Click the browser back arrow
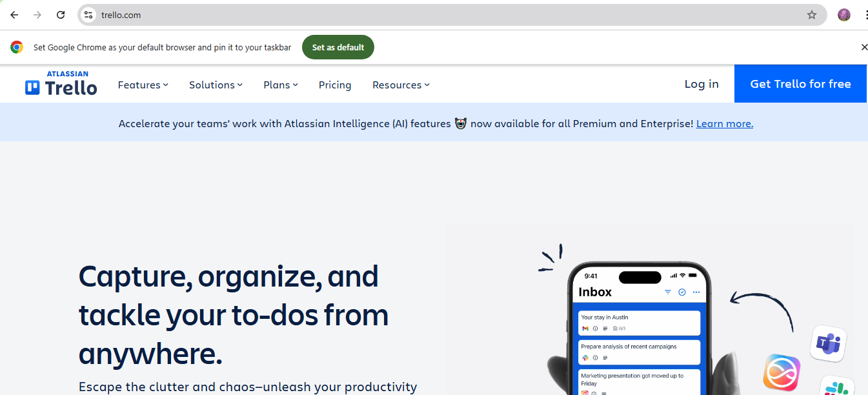The width and height of the screenshot is (868, 395). point(14,15)
